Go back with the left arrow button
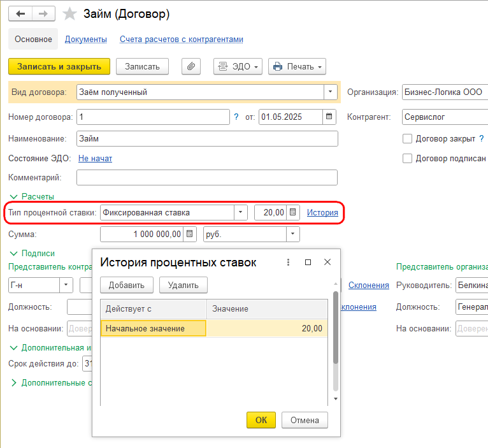Image resolution: width=488 pixels, height=448 pixels. click(x=20, y=13)
